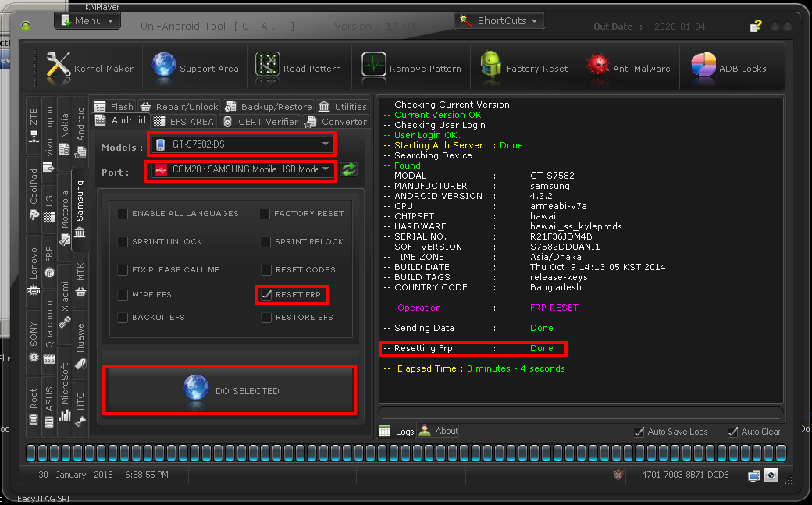Select the vivo | oppo brand tab
Image resolution: width=812 pixels, height=505 pixels.
click(49, 138)
